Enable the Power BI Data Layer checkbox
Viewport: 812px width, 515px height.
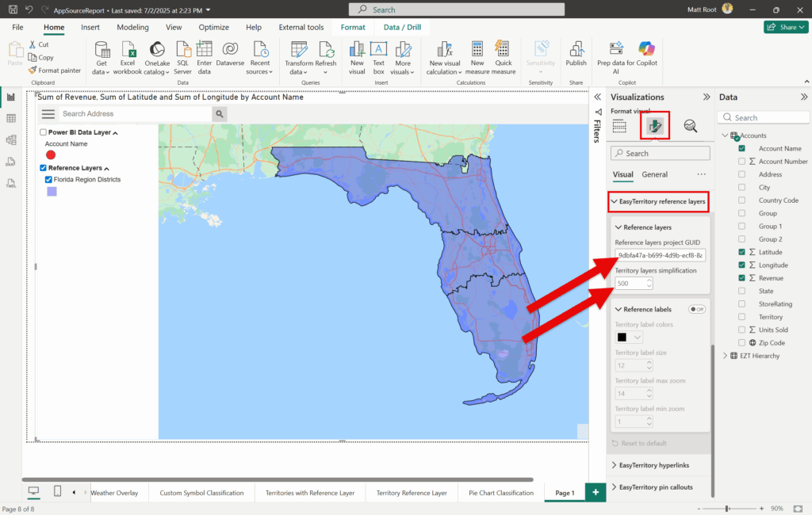44,132
